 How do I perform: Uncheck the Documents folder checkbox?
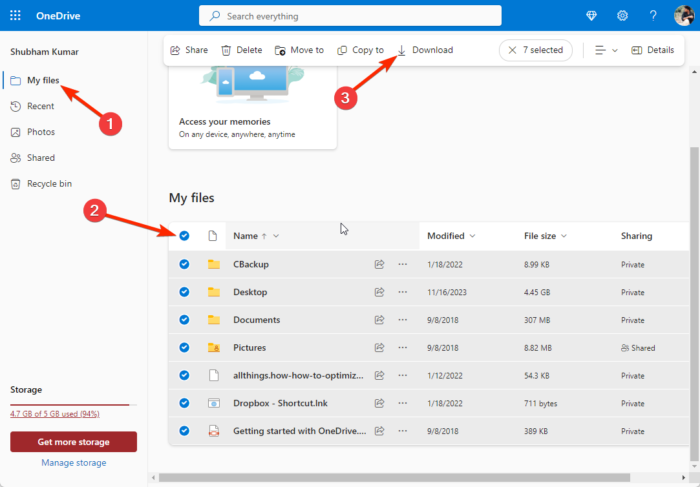[184, 320]
